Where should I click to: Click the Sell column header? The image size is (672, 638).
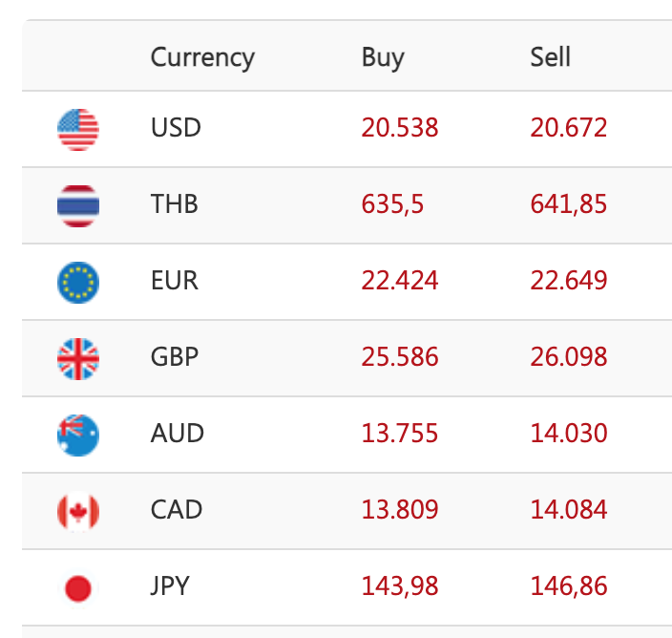tap(551, 57)
